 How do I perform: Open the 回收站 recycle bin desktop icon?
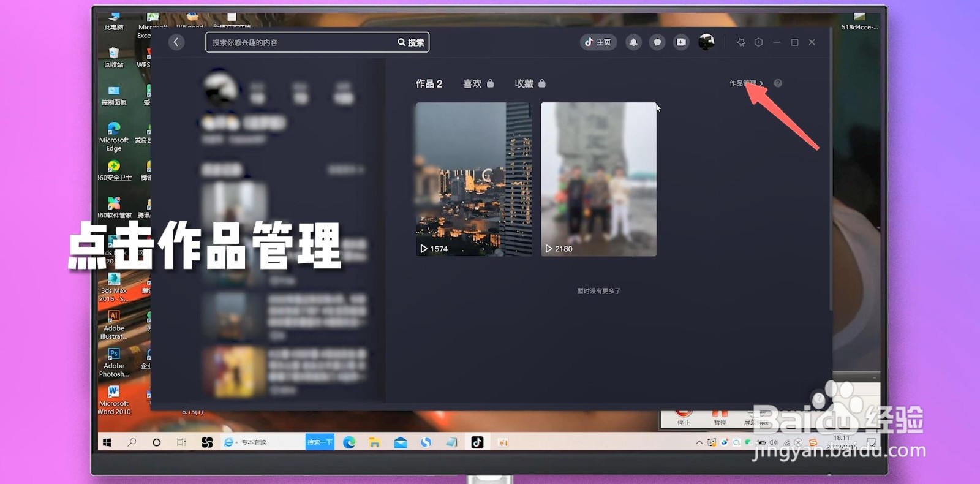click(114, 57)
